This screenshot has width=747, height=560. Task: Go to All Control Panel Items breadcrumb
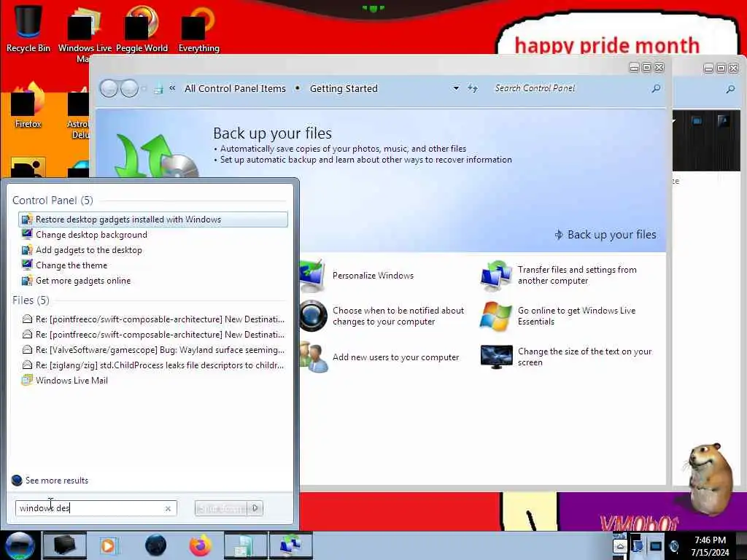pyautogui.click(x=235, y=88)
